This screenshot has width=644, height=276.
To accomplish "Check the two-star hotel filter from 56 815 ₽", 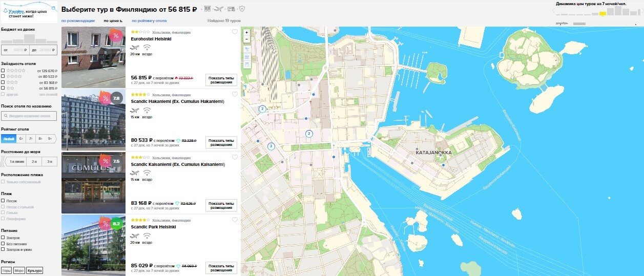I will pyautogui.click(x=3, y=88).
